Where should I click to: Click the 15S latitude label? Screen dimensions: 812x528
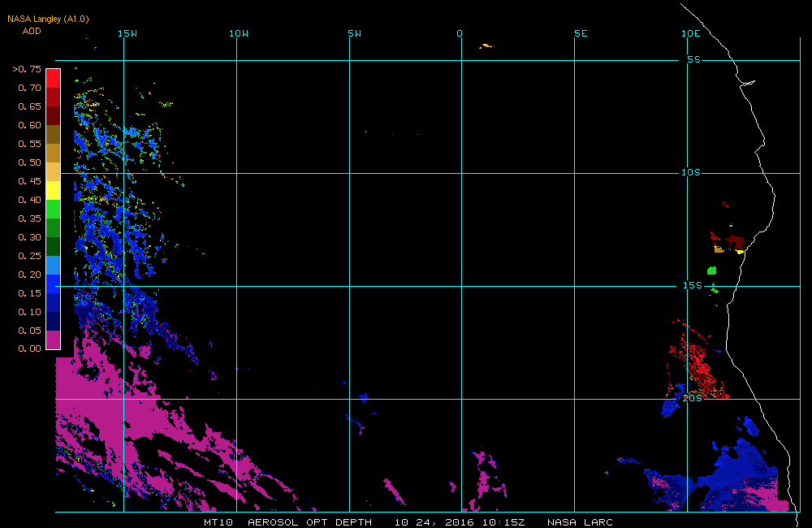[692, 285]
